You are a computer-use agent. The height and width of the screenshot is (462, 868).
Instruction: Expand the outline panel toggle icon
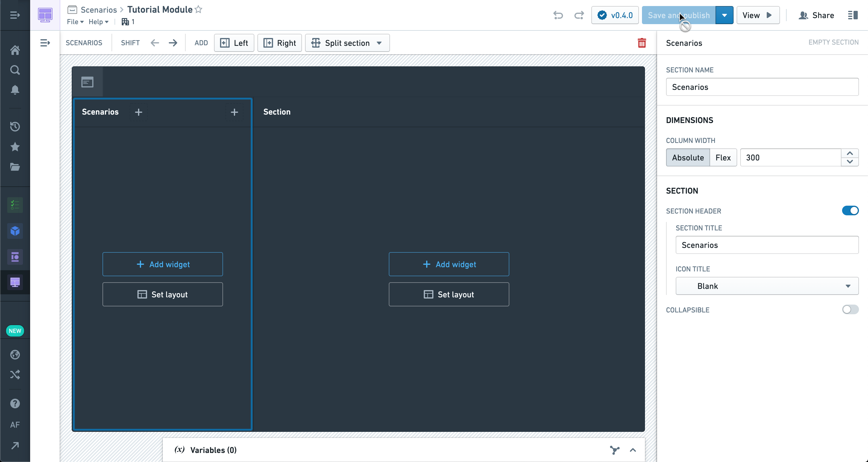[45, 43]
